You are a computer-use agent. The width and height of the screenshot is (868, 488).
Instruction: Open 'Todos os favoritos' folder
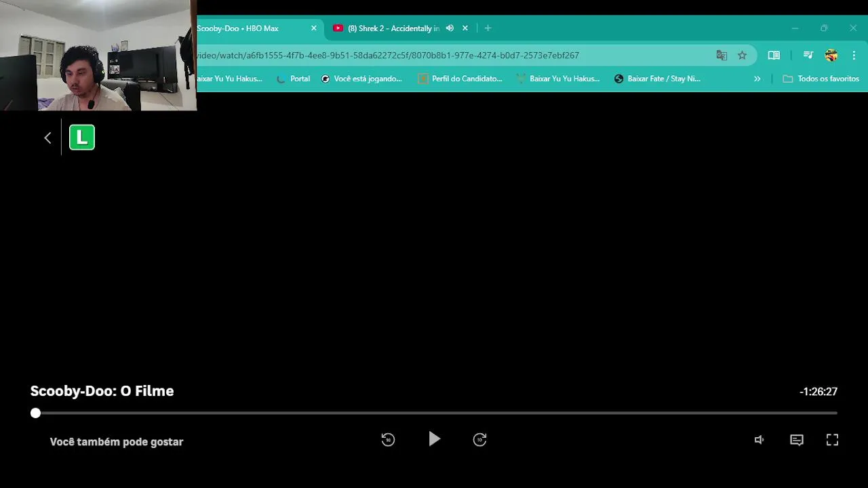click(821, 79)
